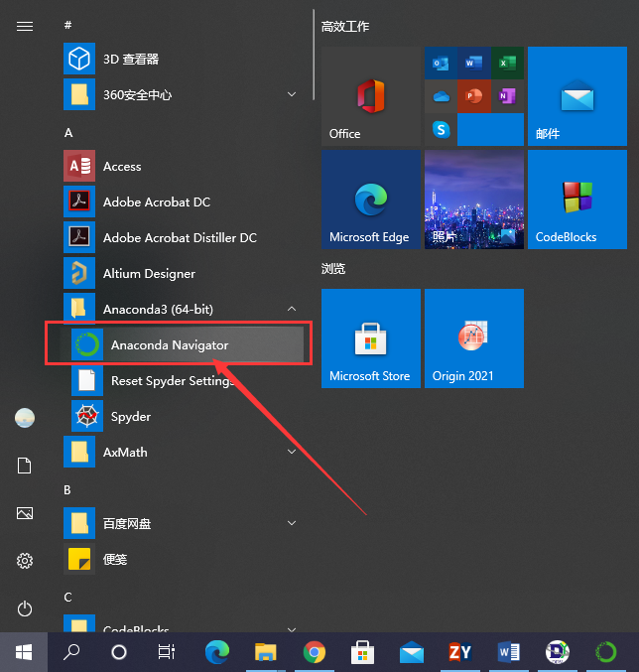Rename the 浏览 tile group

click(x=333, y=269)
